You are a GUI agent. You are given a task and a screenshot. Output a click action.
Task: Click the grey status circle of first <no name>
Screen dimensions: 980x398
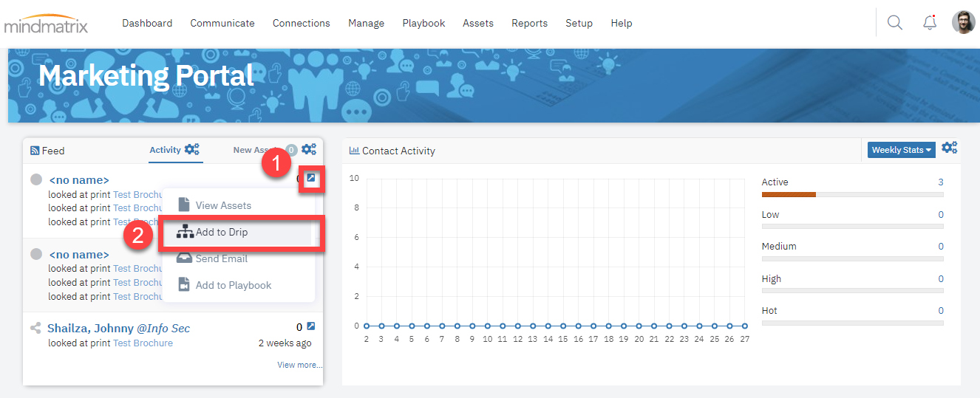pyautogui.click(x=36, y=179)
